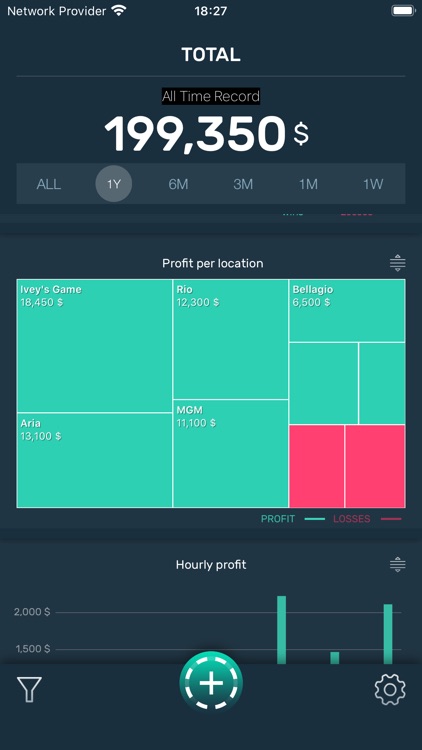The width and height of the screenshot is (422, 750).
Task: Switch to the 1W period
Action: point(373,184)
